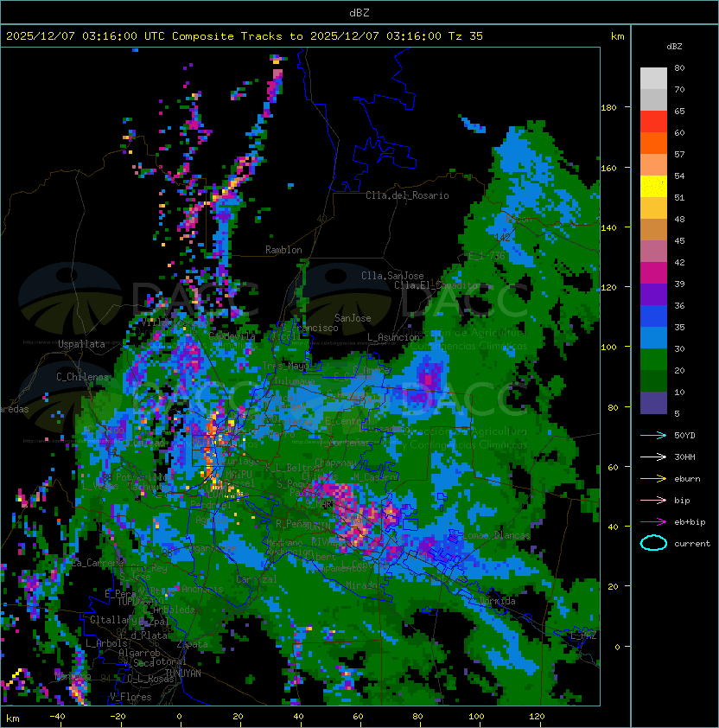Click the 'Clla.del_Rosario' map label
The height and width of the screenshot is (728, 719).
pyautogui.click(x=407, y=195)
